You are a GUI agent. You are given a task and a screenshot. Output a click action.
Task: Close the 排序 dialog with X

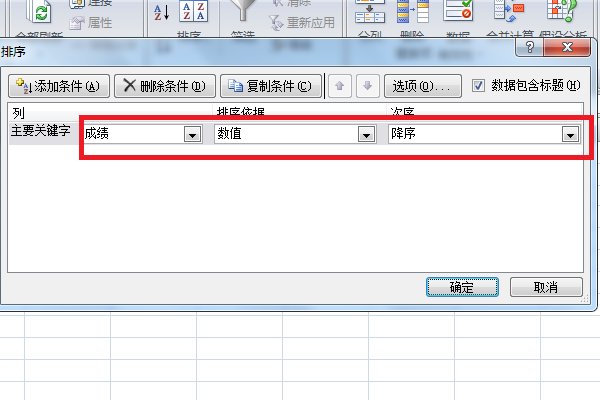coord(567,47)
